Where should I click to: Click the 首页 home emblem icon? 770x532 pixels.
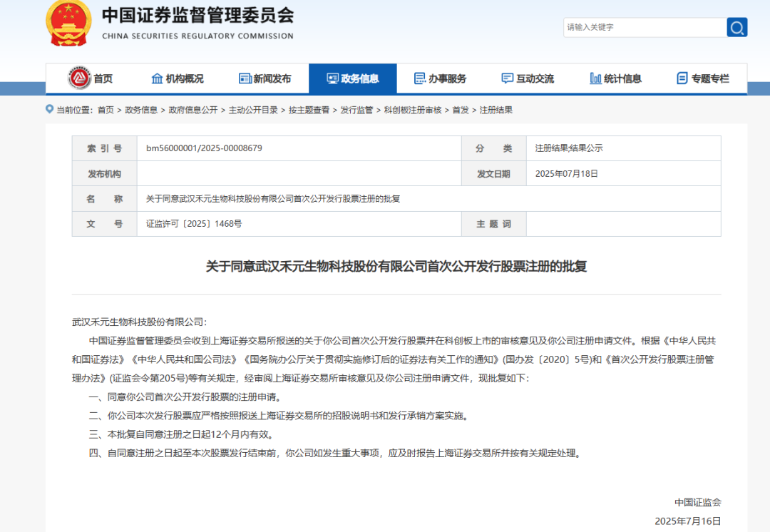pyautogui.click(x=78, y=78)
